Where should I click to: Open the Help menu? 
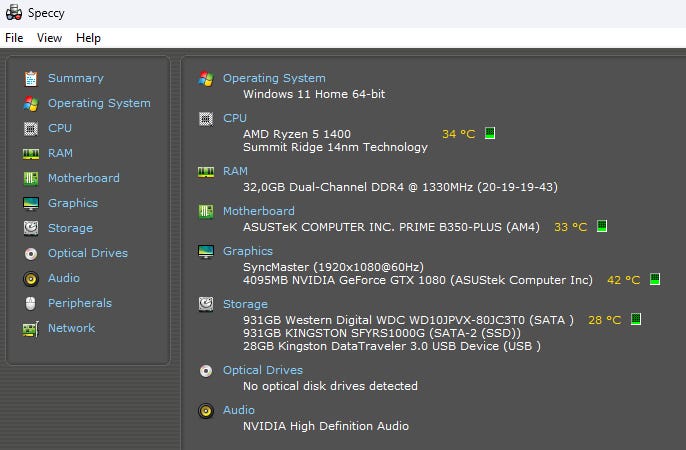[x=88, y=38]
